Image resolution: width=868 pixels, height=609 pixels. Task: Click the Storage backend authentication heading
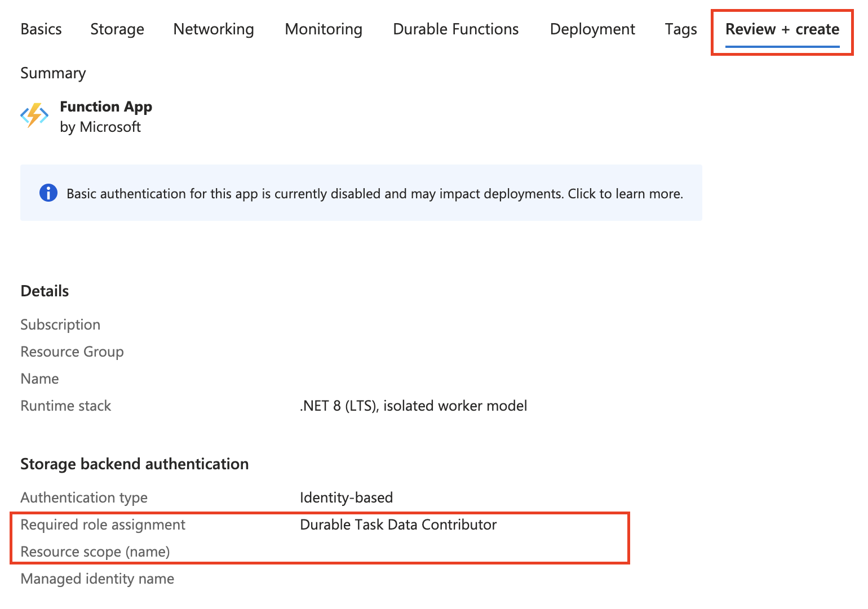pyautogui.click(x=134, y=464)
